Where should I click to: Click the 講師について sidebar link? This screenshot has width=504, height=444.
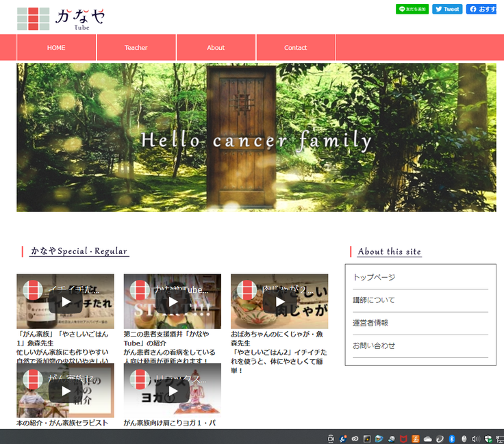(x=374, y=300)
